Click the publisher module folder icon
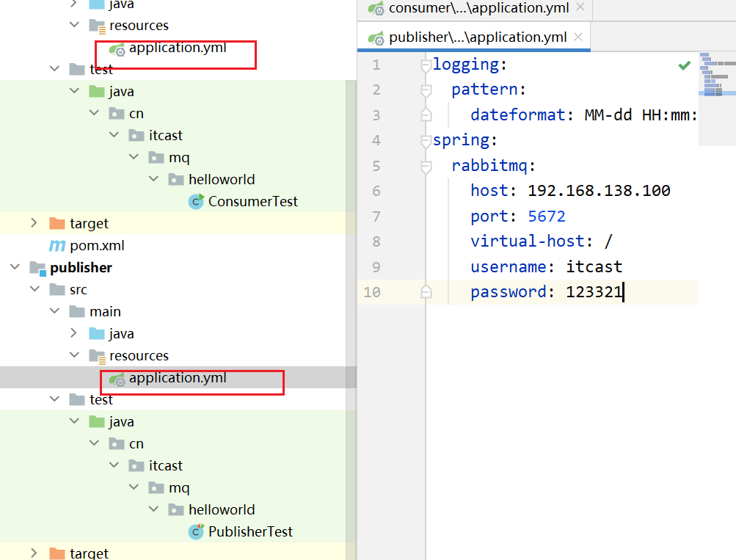 tap(37, 268)
